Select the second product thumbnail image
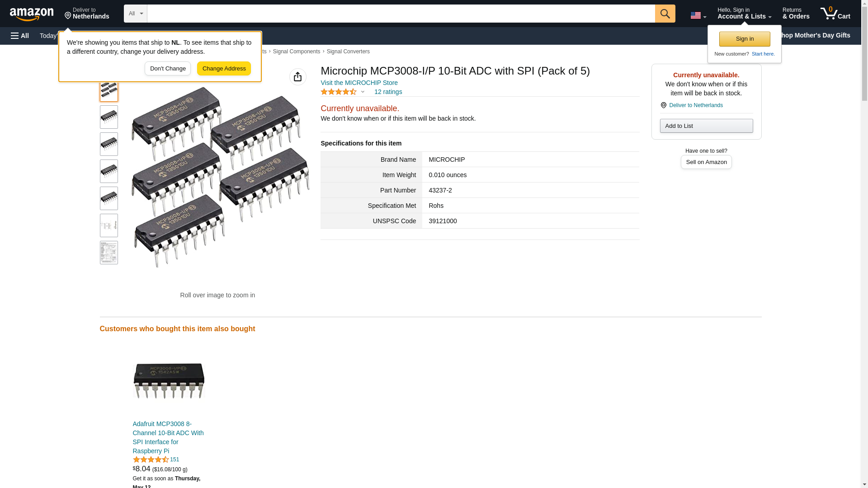Image resolution: width=868 pixels, height=488 pixels. pos(109,117)
